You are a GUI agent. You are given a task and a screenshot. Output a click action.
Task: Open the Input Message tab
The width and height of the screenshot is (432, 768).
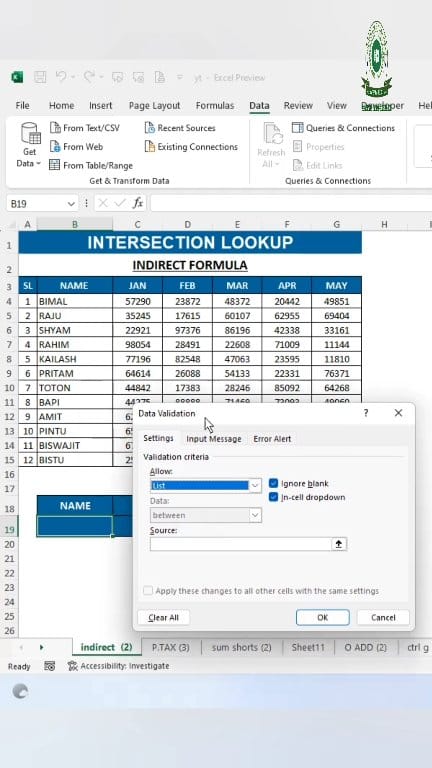214,439
